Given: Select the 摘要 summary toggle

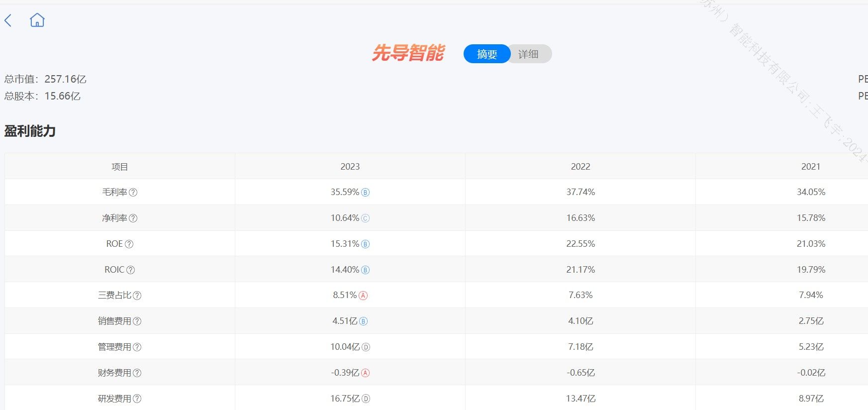Looking at the screenshot, I should pyautogui.click(x=487, y=54).
